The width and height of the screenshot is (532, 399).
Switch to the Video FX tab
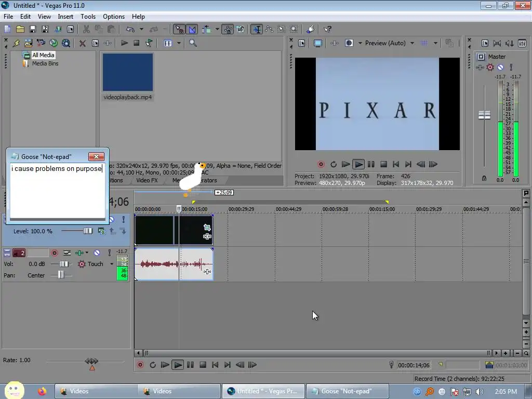click(x=147, y=180)
